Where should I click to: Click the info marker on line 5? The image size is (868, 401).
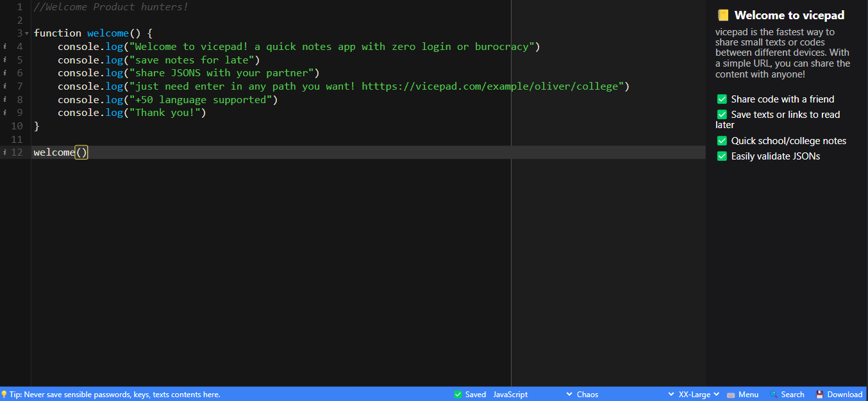(4, 60)
